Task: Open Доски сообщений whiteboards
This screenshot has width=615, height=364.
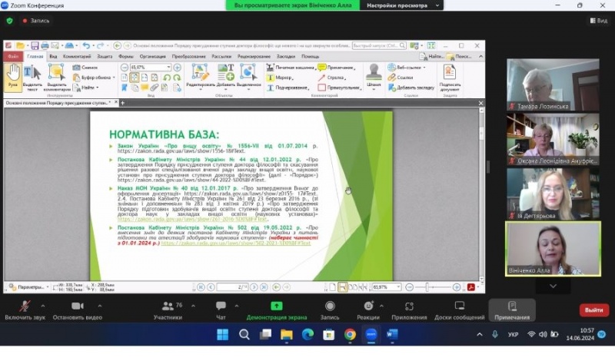Action: [x=458, y=307]
